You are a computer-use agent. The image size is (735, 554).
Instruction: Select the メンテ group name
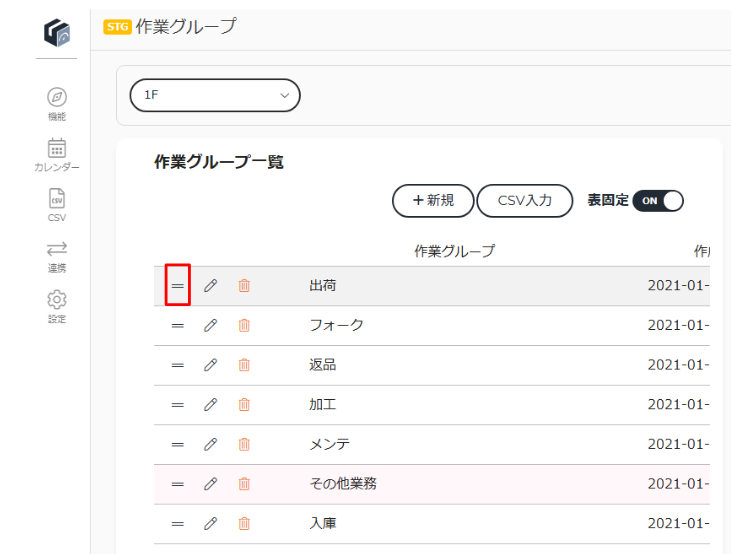(330, 444)
